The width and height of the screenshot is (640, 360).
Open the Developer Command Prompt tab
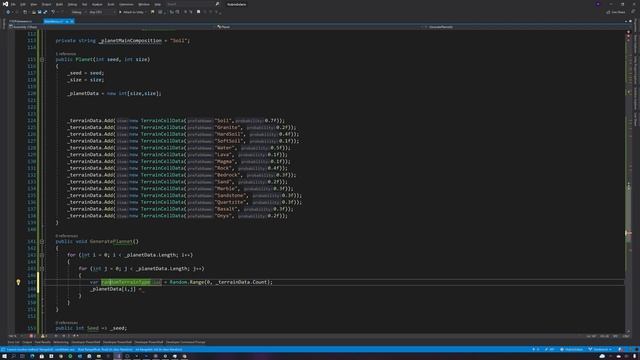point(186,342)
